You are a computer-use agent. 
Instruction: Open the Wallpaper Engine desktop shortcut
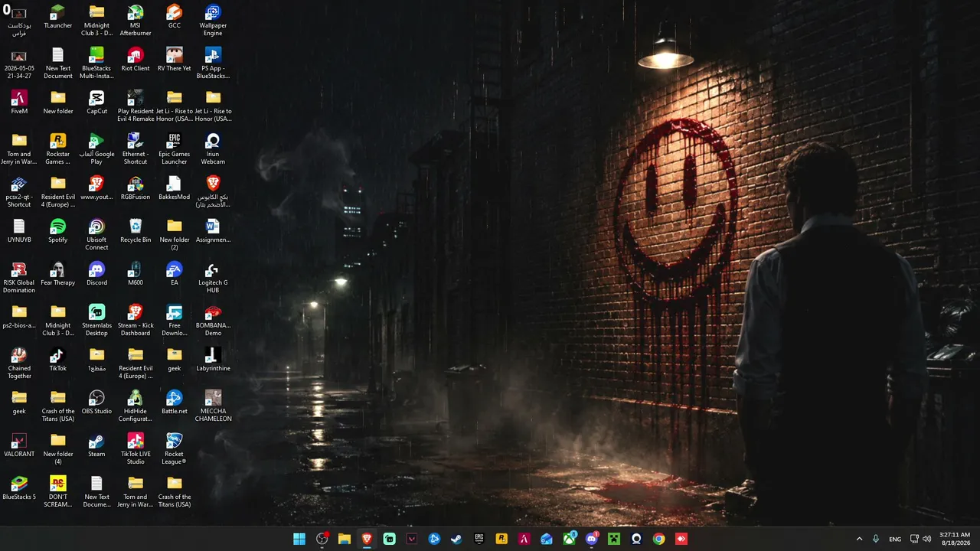[x=213, y=21]
